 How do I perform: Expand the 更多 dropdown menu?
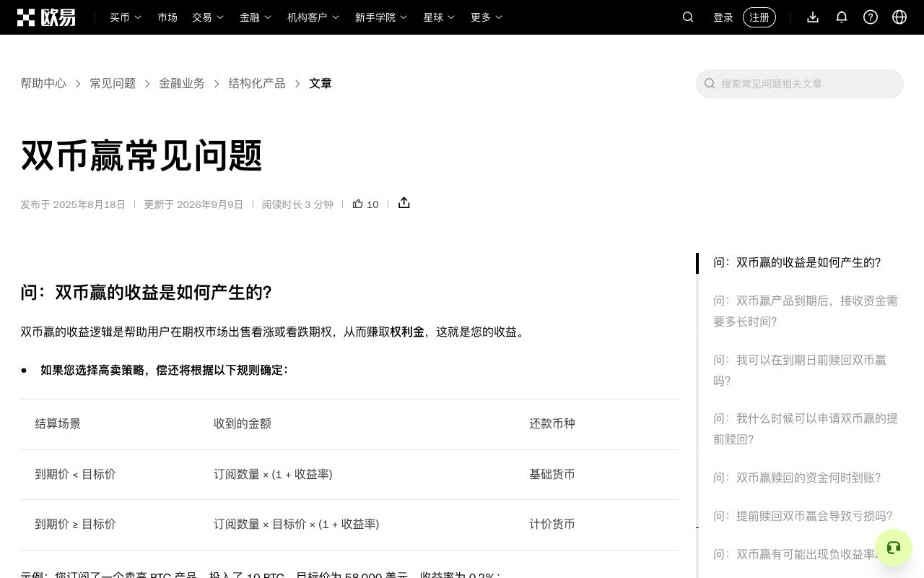point(487,17)
